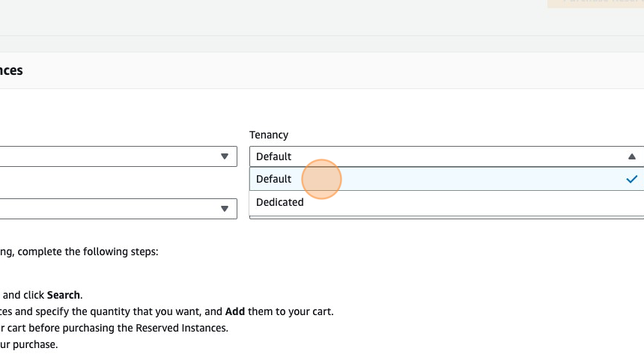Click the gray header strip above the panel
This screenshot has width=644, height=360.
point(300,19)
